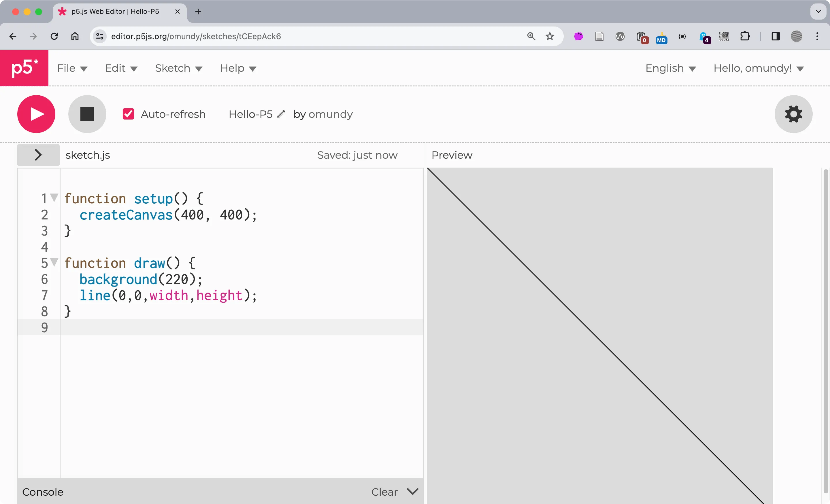Visit the omundy author profile link

[x=331, y=114]
